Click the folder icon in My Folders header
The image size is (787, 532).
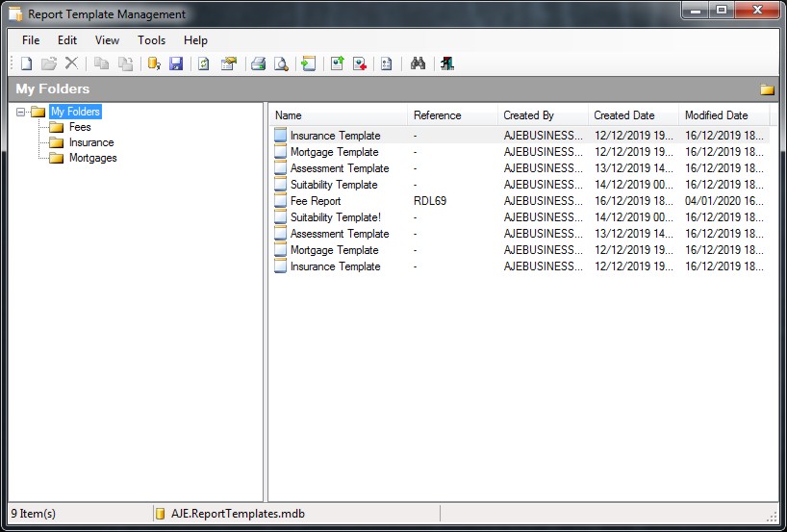point(767,89)
